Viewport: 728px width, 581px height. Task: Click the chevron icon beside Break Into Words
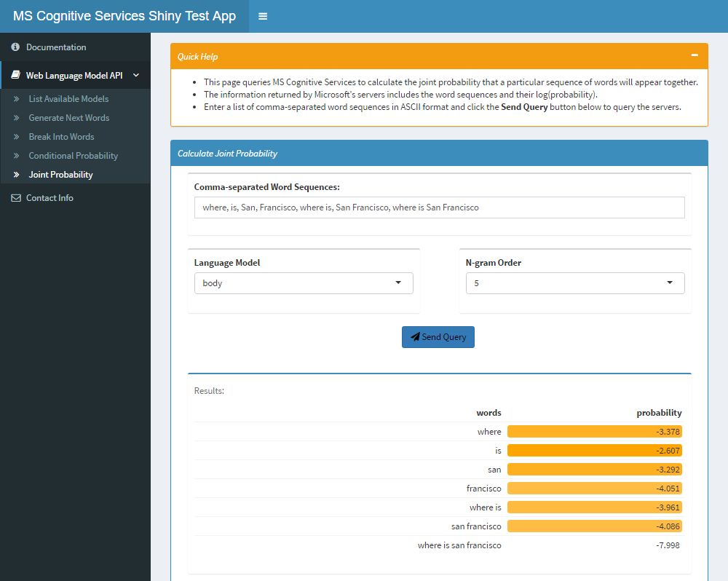coord(16,137)
